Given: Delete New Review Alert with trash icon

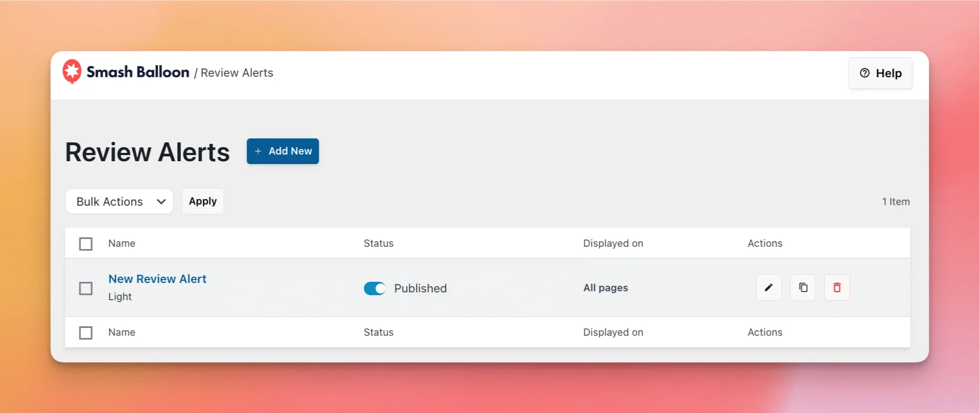Looking at the screenshot, I should pos(837,287).
